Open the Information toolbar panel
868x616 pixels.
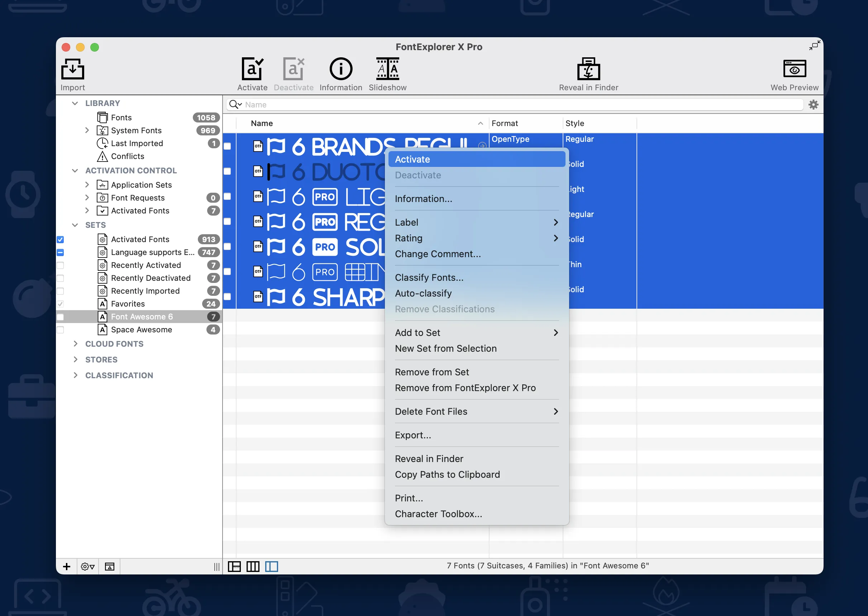340,72
